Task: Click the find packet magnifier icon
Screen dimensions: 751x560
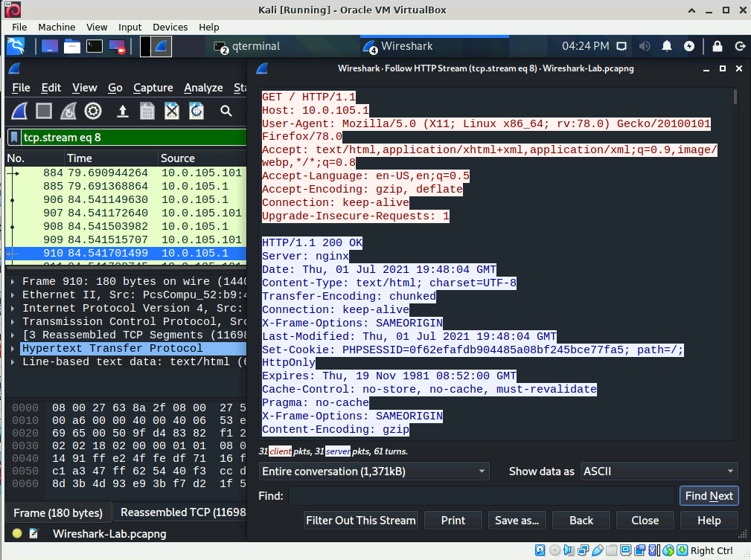Action: [x=226, y=111]
